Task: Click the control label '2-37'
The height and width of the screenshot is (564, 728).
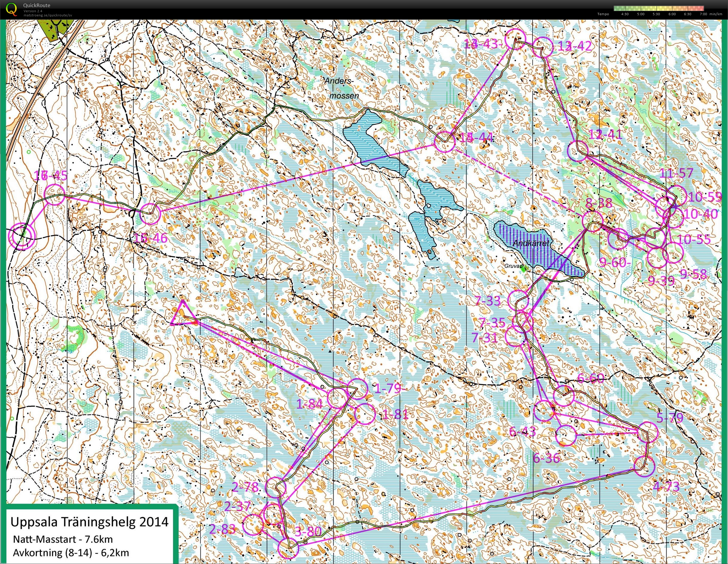Action: click(237, 507)
